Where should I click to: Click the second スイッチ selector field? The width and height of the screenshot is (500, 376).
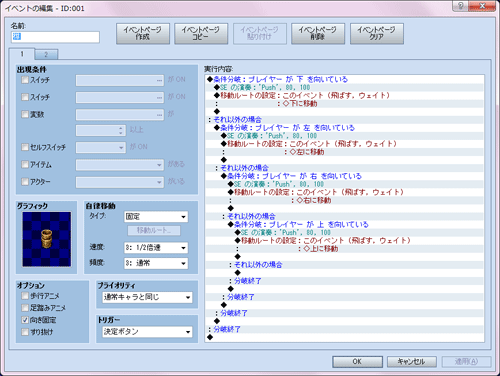[120, 97]
